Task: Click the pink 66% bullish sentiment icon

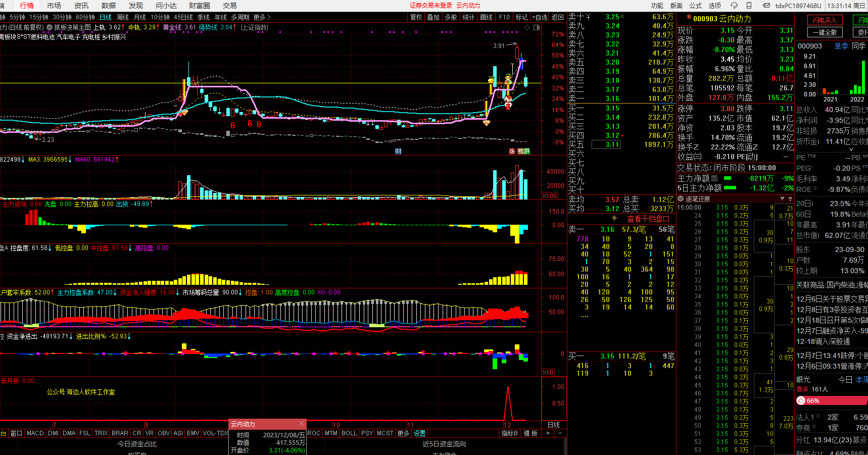Action: point(801,400)
